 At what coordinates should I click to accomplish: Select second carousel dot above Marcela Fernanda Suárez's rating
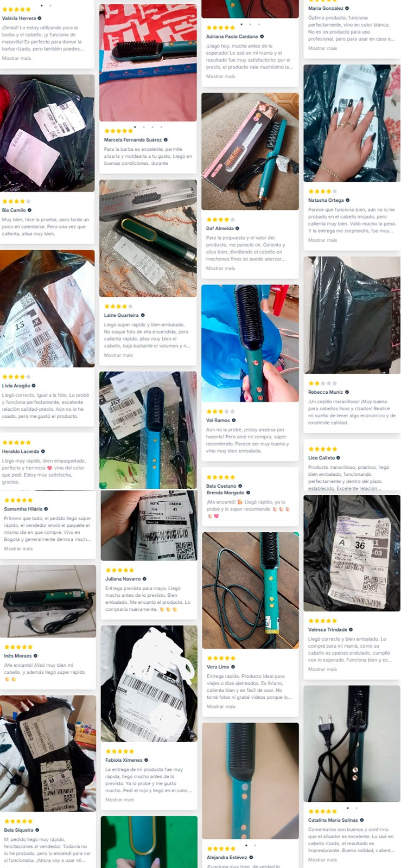tap(144, 127)
